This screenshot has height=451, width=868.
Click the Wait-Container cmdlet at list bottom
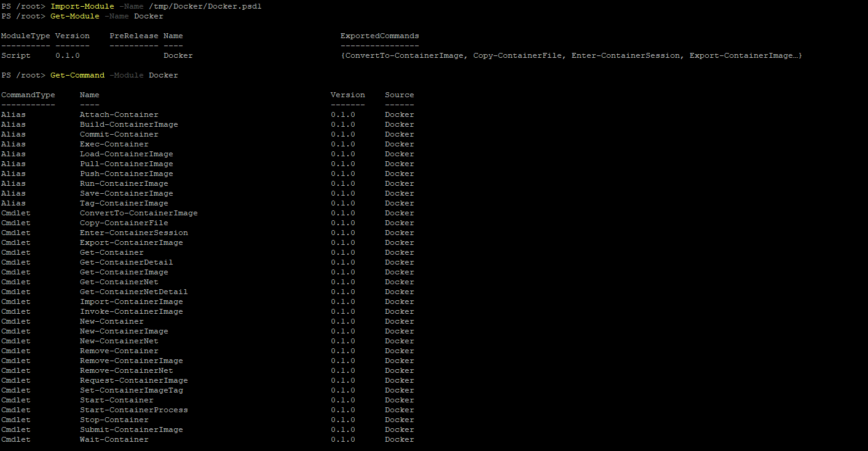114,439
